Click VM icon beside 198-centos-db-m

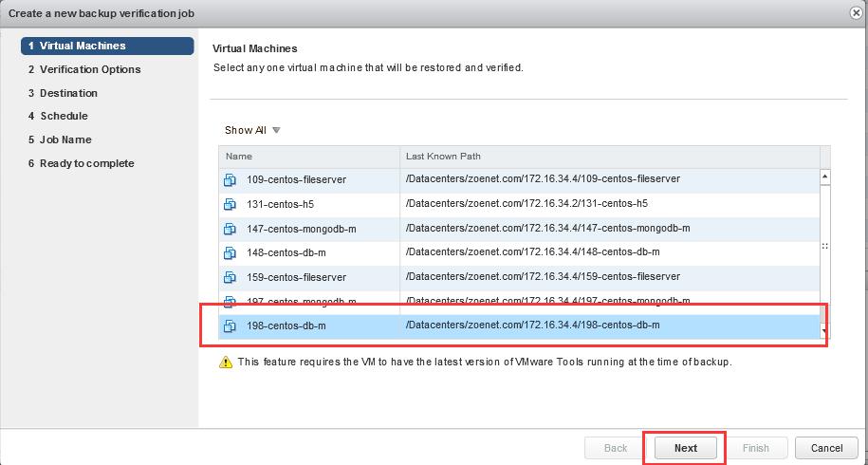(230, 326)
